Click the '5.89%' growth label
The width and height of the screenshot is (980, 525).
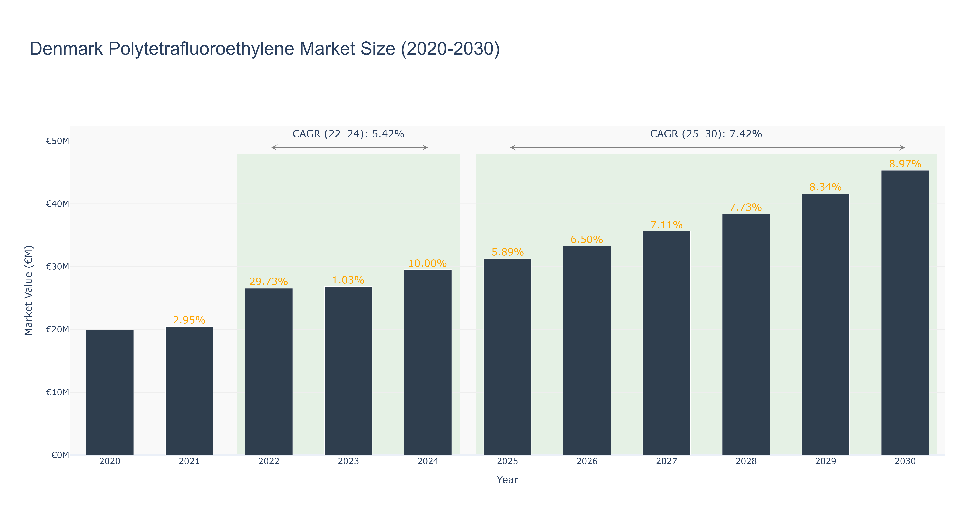coord(507,252)
